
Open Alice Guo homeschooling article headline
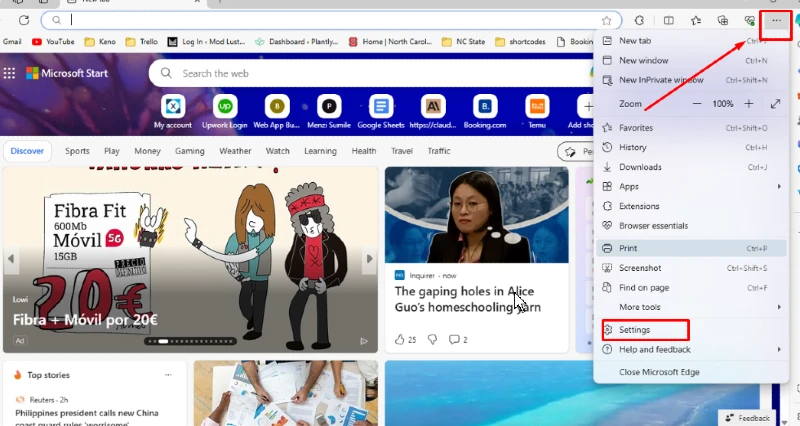point(467,299)
